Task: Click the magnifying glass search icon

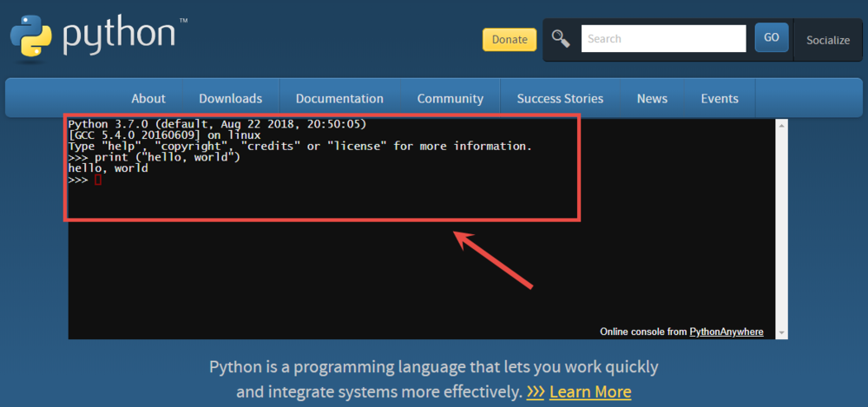Action: (x=562, y=38)
